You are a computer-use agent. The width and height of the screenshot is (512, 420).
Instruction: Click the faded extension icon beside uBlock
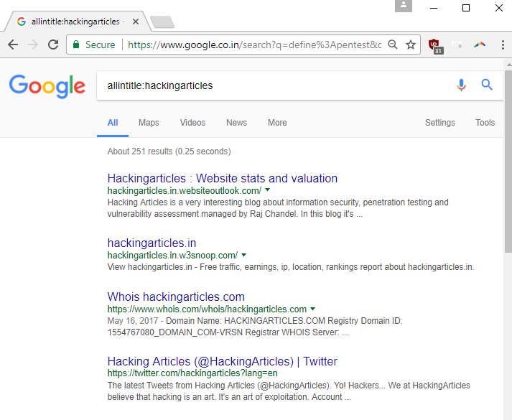(x=457, y=45)
